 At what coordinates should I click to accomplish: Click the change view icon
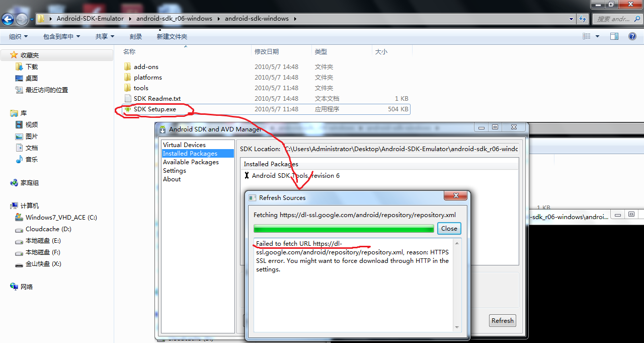(x=586, y=36)
